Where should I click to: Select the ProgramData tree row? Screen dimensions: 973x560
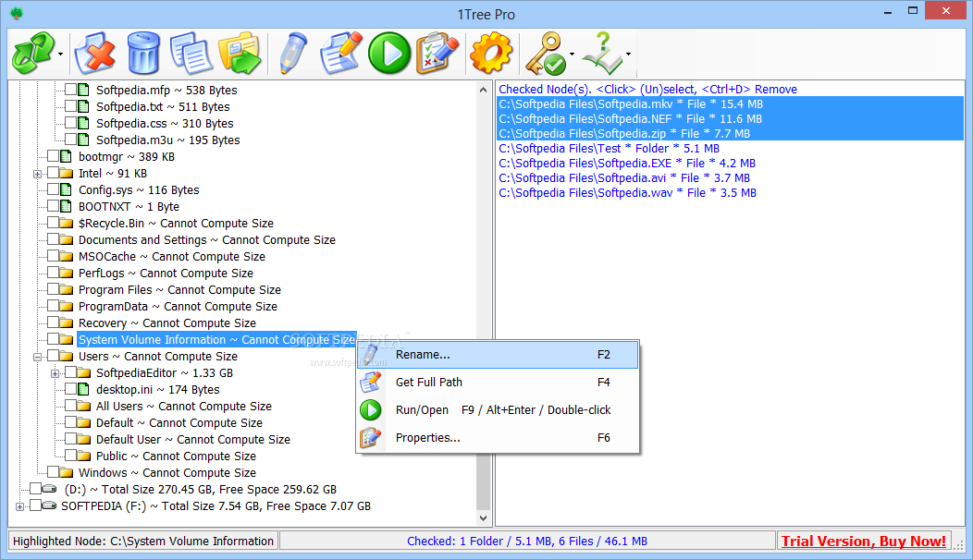tap(178, 307)
